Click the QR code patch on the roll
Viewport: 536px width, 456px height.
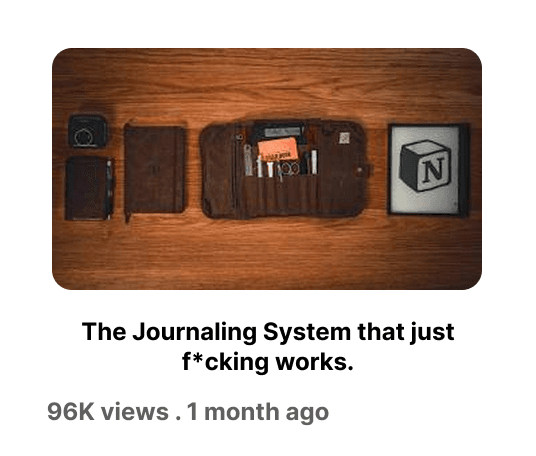coord(344,138)
